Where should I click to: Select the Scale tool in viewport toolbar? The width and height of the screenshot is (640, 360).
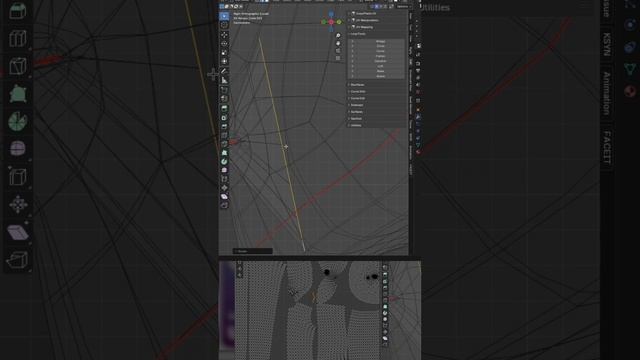point(224,52)
